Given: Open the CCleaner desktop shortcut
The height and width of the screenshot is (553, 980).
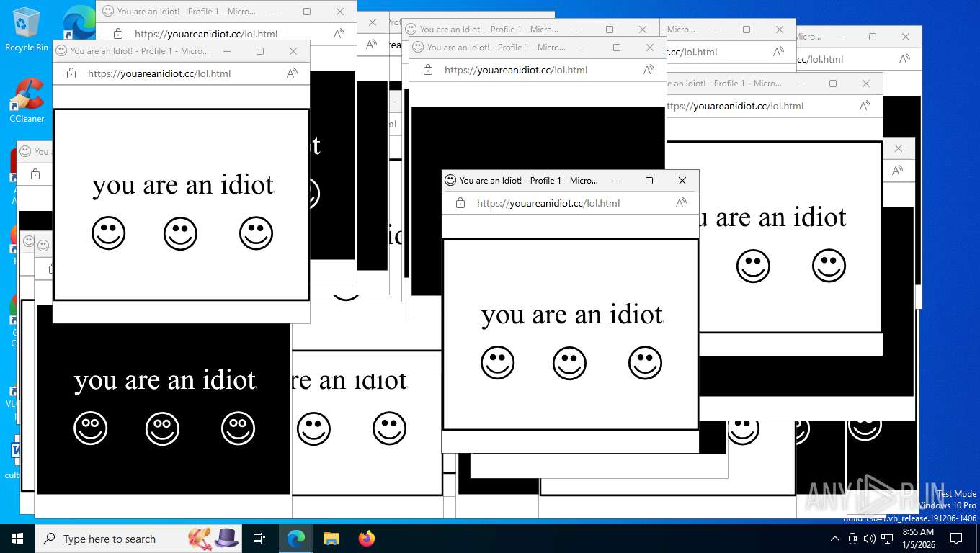Looking at the screenshot, I should 27,100.
